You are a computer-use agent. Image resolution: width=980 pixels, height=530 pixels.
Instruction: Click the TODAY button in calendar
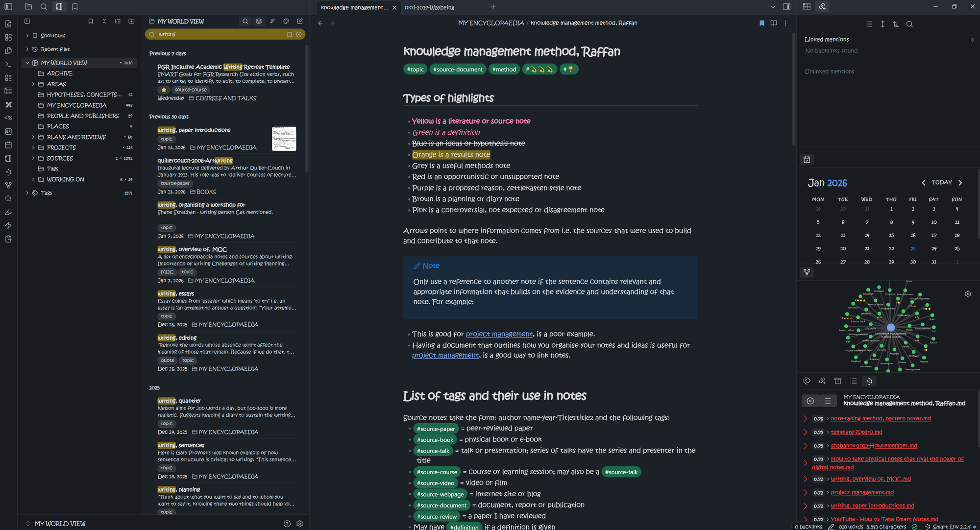point(941,182)
